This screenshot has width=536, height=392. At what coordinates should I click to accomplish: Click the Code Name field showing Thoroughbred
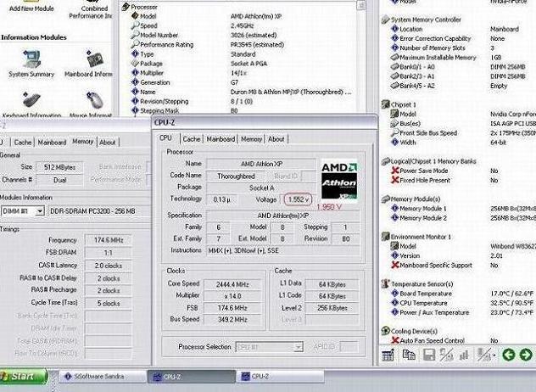(236, 176)
